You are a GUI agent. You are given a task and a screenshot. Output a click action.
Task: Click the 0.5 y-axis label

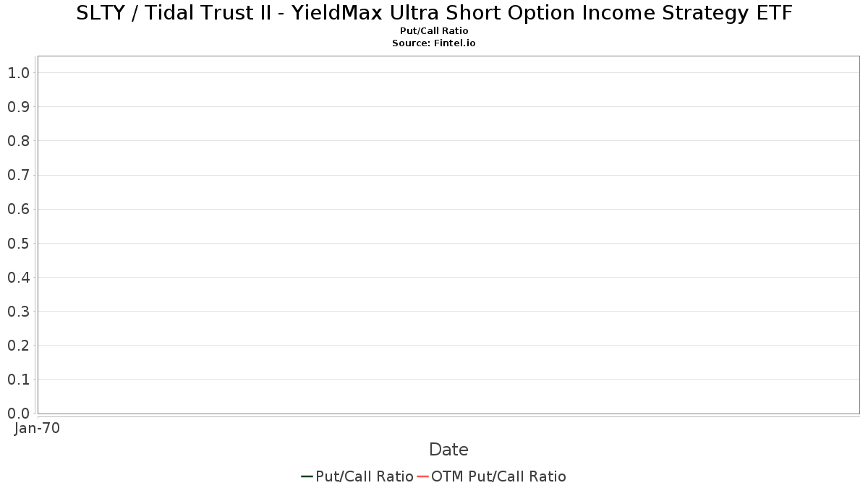click(x=18, y=243)
